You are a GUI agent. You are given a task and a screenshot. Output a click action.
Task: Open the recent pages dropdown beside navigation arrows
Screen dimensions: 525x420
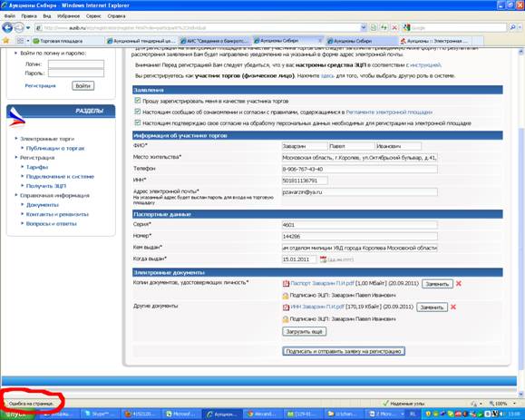click(28, 28)
